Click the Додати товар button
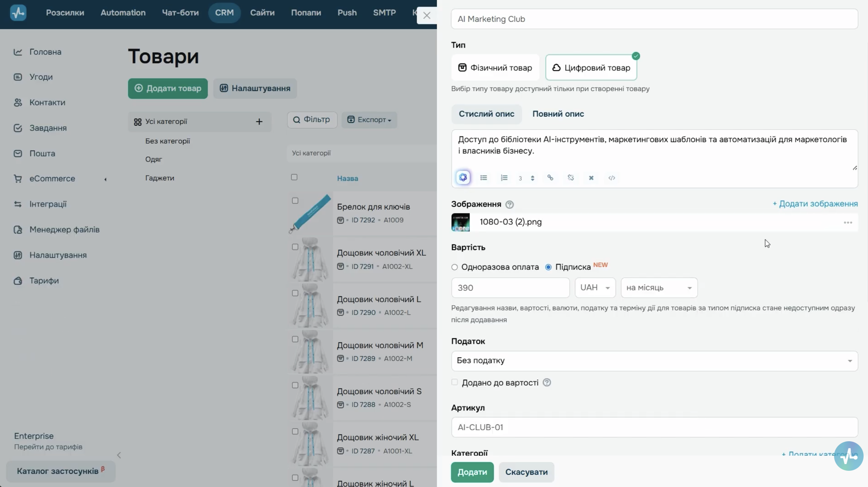 [x=168, y=89]
